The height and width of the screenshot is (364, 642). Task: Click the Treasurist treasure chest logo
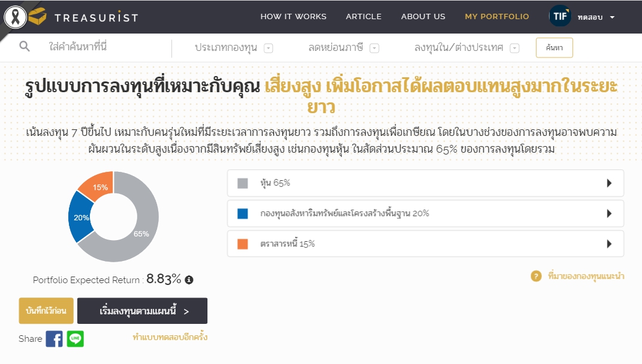coord(37,17)
